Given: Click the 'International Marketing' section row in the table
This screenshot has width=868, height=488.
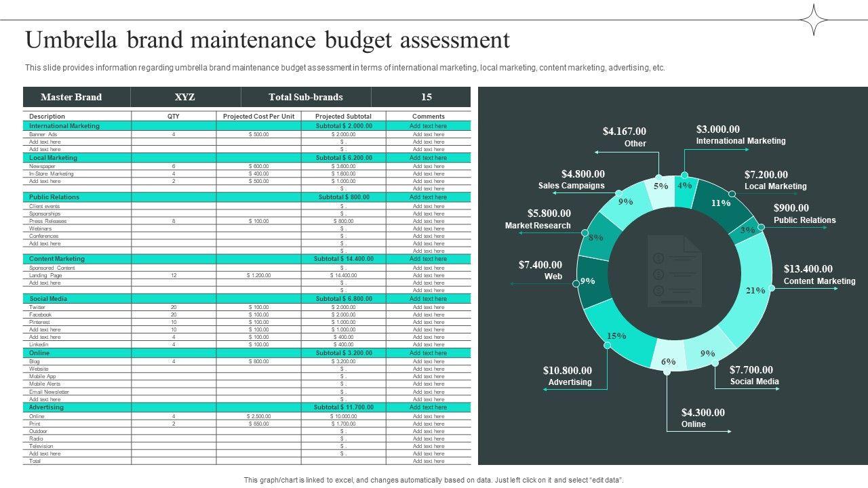Looking at the screenshot, I should click(247, 126).
